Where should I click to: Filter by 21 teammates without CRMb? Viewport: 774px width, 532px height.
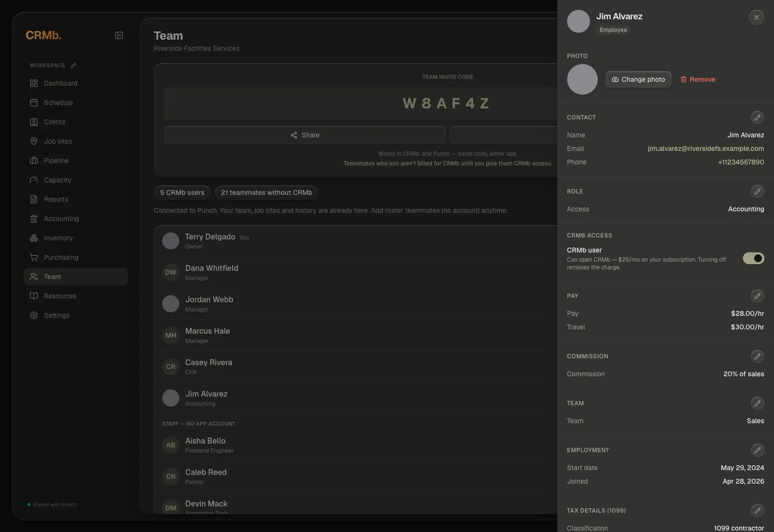pos(267,192)
